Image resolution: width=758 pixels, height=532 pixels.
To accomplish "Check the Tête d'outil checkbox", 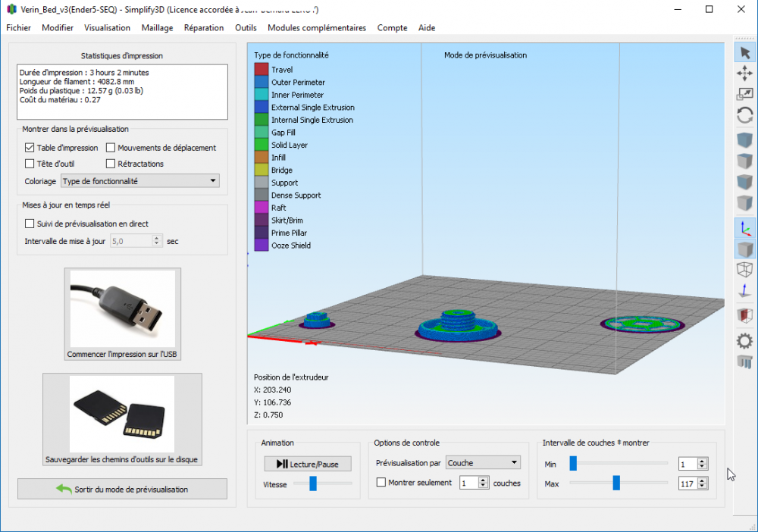I will click(30, 164).
